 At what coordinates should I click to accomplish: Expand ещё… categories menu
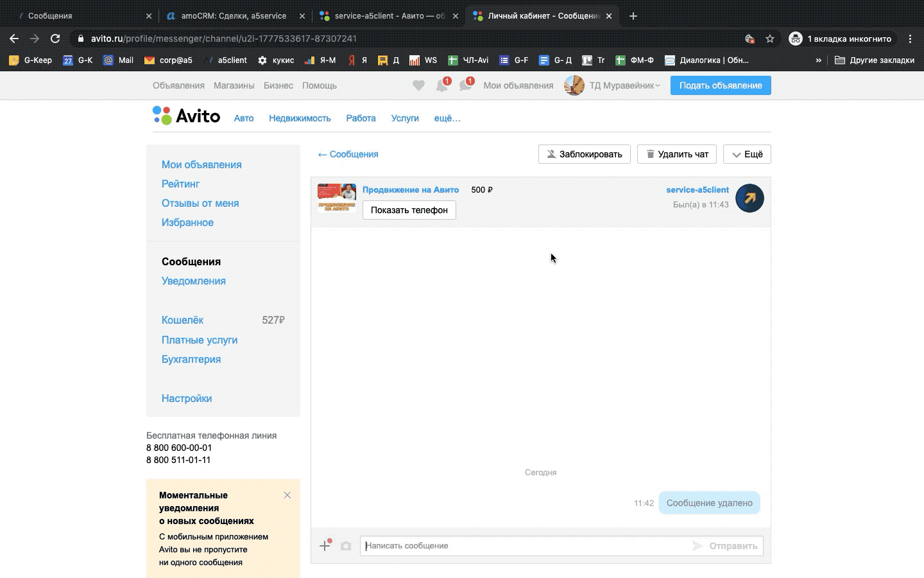(x=447, y=118)
